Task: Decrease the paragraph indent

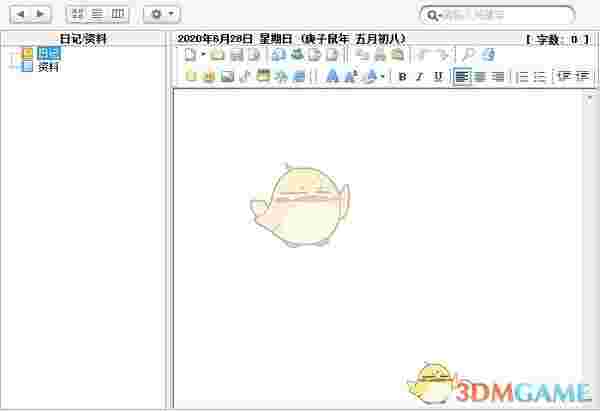Action: coord(564,77)
